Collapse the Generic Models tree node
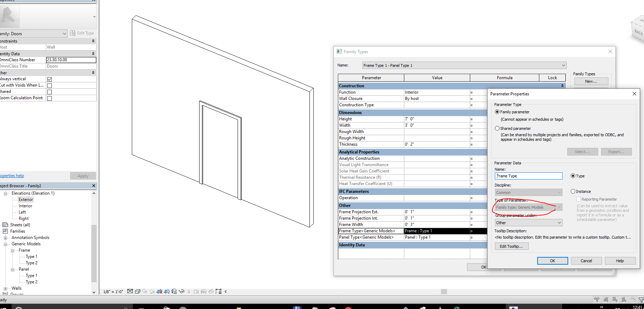This screenshot has height=309, width=644. 5,244
